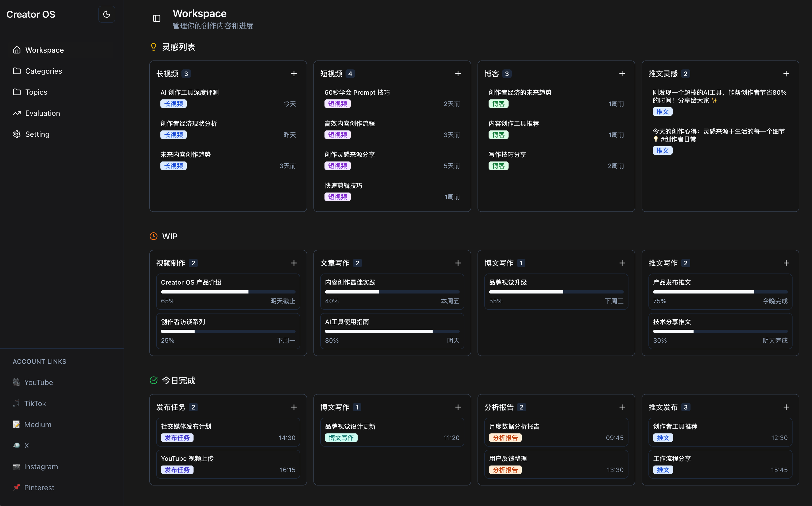Open the X account link
Image resolution: width=812 pixels, height=506 pixels.
pyautogui.click(x=62, y=446)
